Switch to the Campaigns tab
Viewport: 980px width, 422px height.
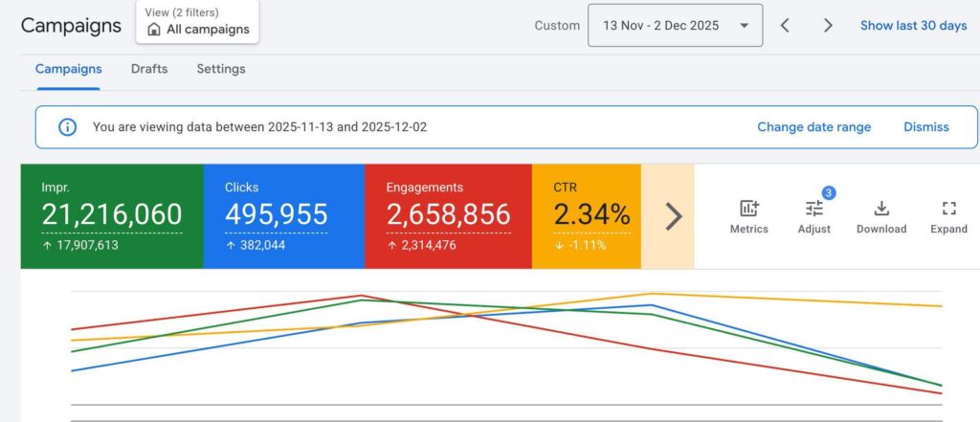68,69
